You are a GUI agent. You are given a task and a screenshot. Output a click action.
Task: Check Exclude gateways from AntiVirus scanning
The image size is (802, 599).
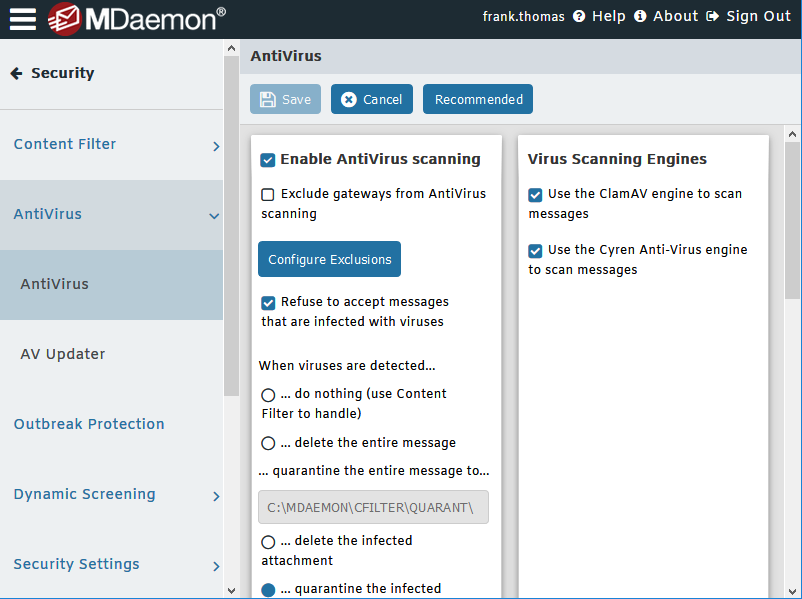268,194
